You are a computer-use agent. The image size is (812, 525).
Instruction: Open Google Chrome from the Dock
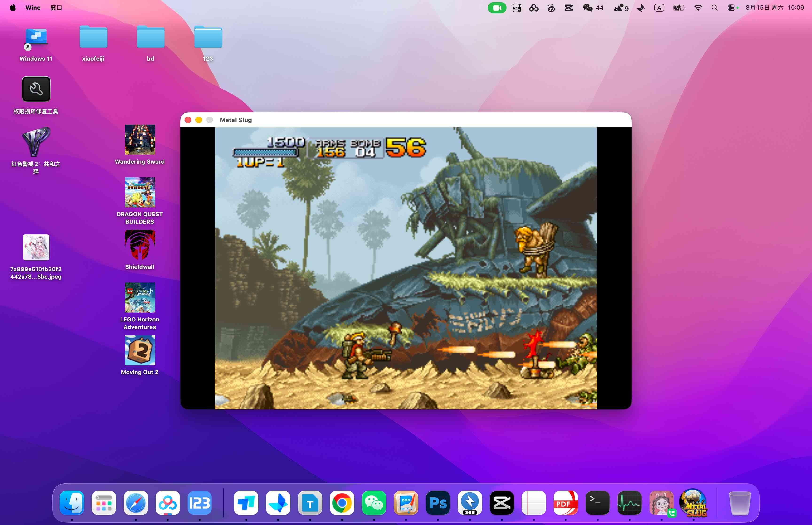[x=342, y=503]
